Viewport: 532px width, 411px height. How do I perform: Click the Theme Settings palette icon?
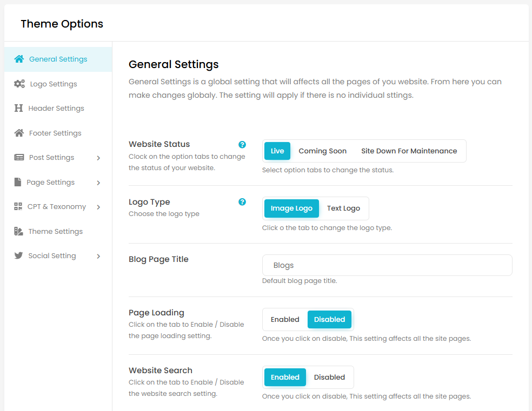point(18,231)
